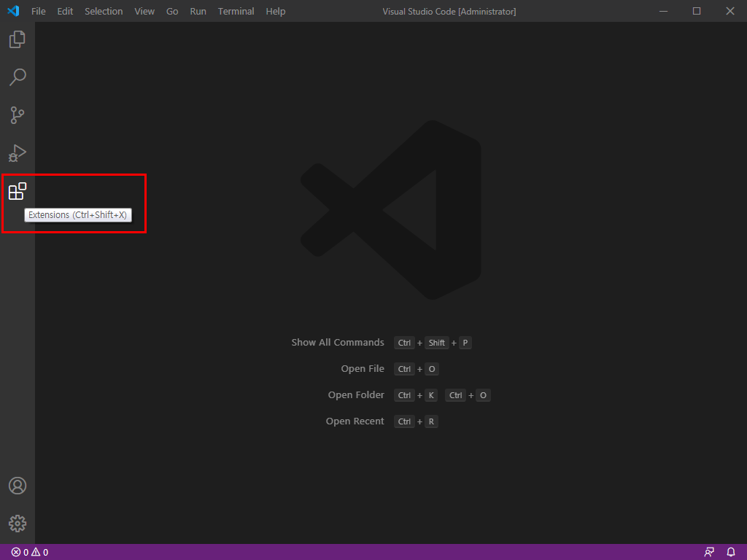This screenshot has height=560, width=747.
Task: Click the R key hint
Action: tap(431, 421)
